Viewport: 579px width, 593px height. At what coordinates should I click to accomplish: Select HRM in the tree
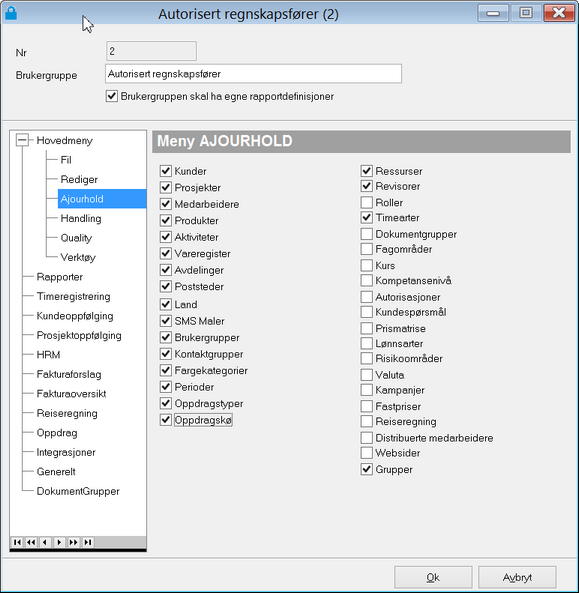click(48, 355)
